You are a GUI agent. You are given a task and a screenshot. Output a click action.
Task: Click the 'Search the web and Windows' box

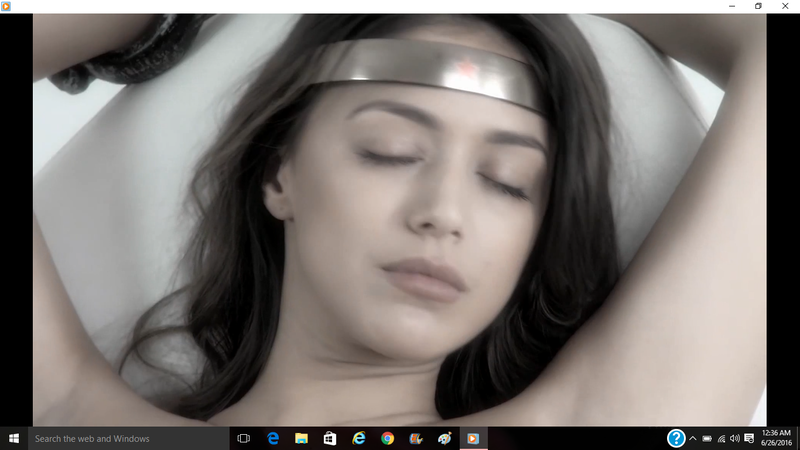point(129,438)
